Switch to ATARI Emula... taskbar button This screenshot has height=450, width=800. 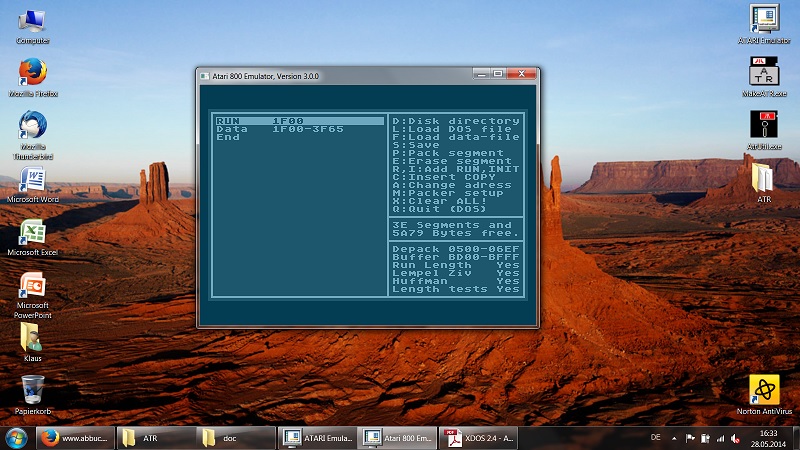click(317, 438)
